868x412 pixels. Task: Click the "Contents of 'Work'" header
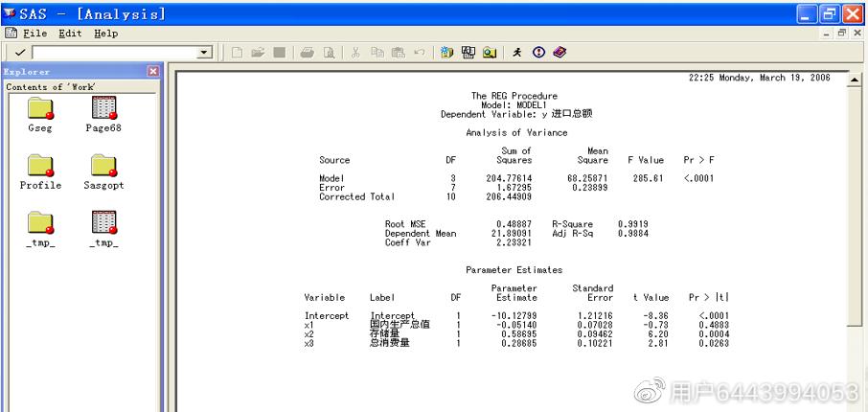coord(51,87)
